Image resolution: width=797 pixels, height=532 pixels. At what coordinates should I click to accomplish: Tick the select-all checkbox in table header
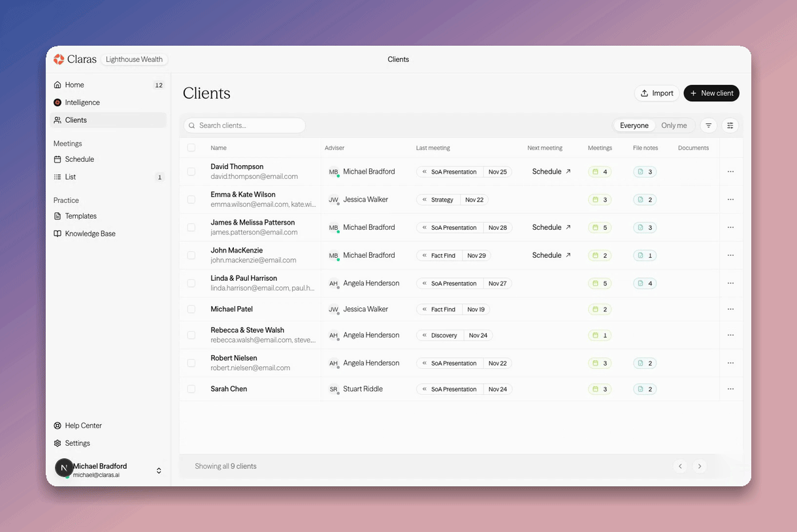191,148
